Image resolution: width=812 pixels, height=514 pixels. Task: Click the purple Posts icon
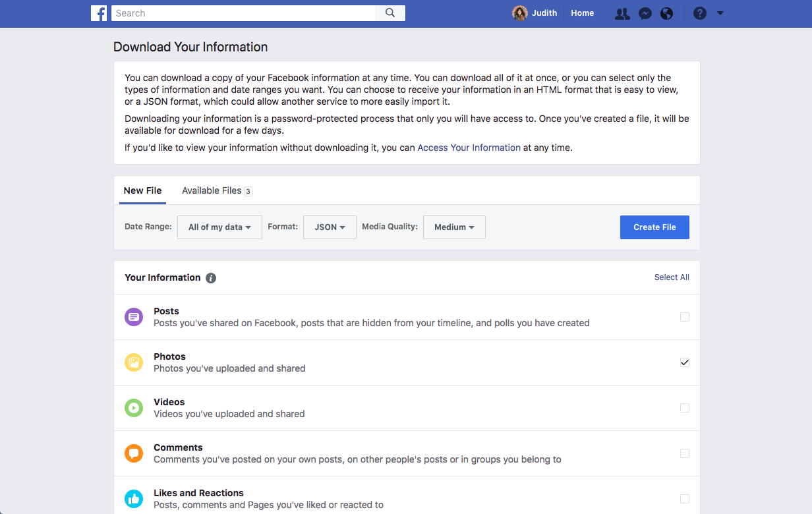[134, 317]
